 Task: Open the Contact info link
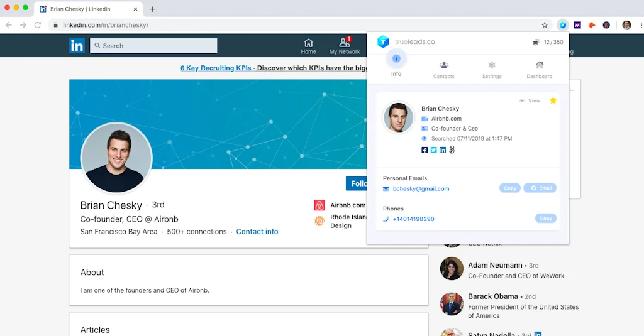pos(257,231)
